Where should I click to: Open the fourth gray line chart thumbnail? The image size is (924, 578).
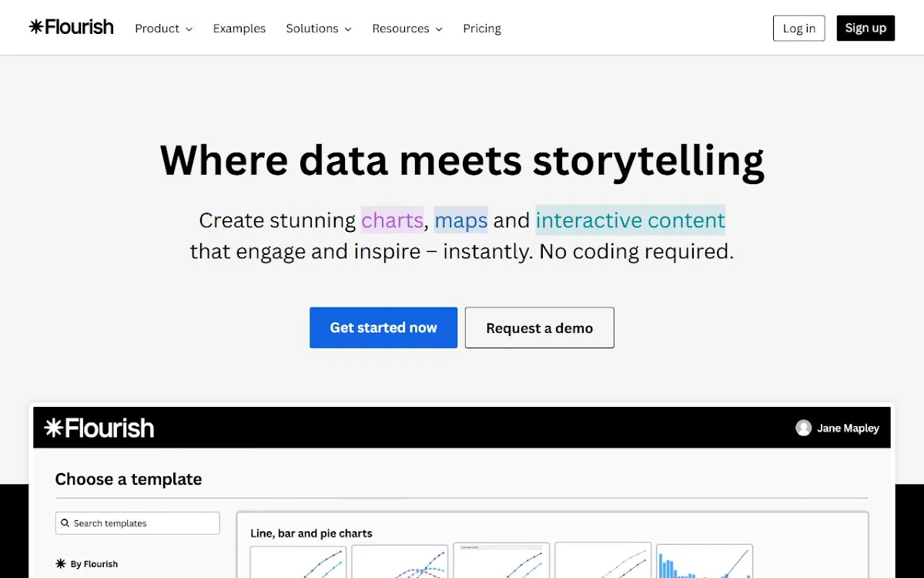pyautogui.click(x=603, y=561)
